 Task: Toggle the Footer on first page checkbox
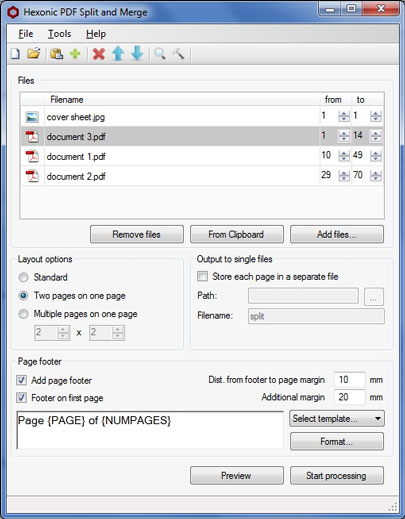tap(22, 397)
